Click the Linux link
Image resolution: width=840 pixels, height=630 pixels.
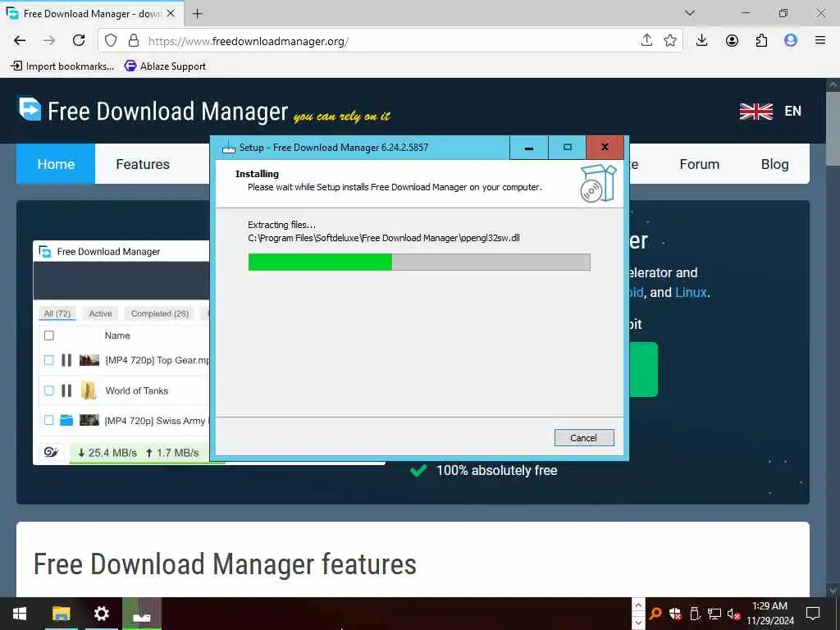[x=691, y=293]
